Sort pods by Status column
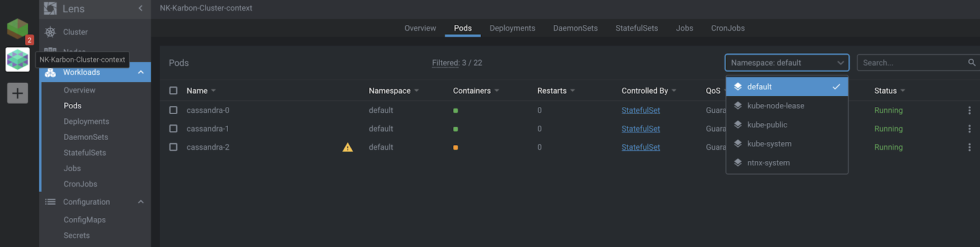 [x=889, y=91]
